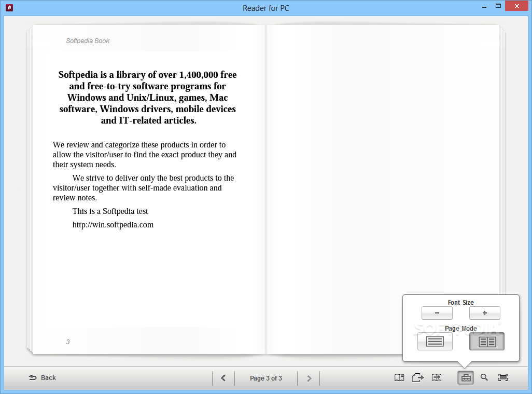532x394 pixels.
Task: Switch to single page mode
Action: coord(435,342)
